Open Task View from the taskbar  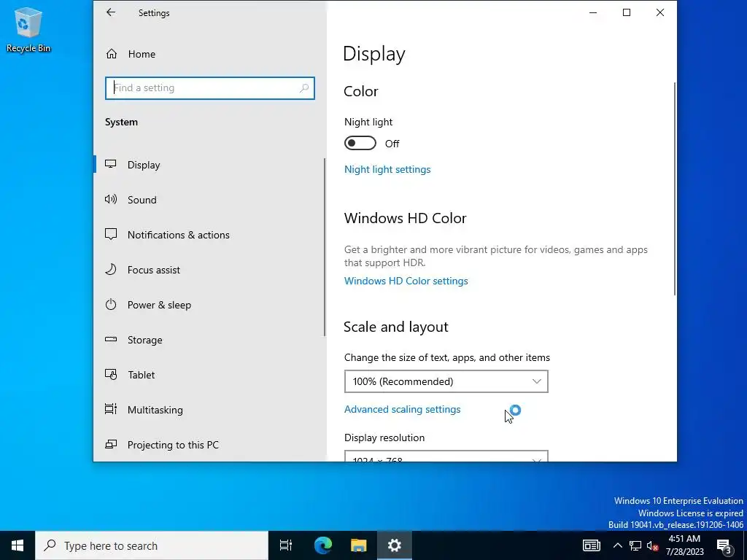(x=286, y=545)
